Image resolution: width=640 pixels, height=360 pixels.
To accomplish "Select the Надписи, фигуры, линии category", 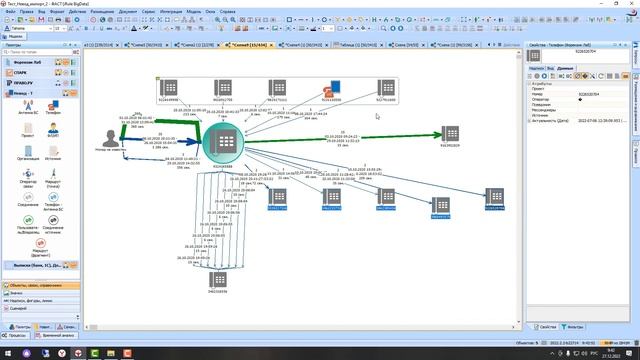I will coord(41,301).
